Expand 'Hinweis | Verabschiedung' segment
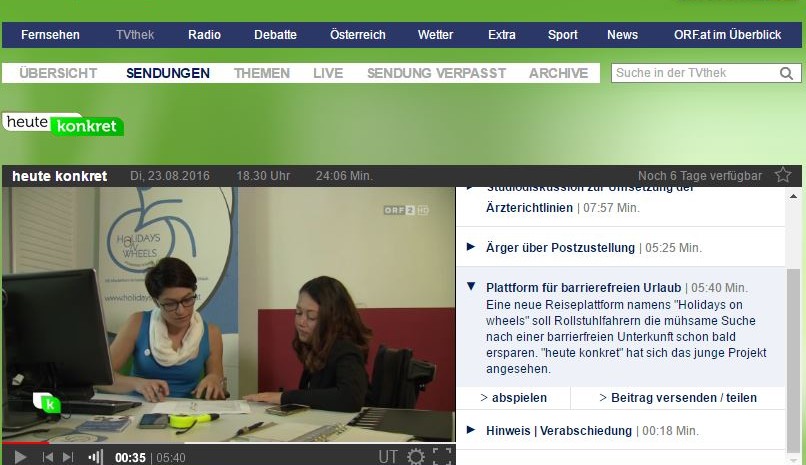 point(470,430)
